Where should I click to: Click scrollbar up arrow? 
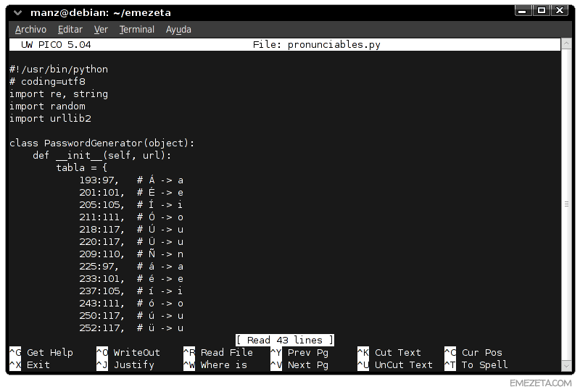pos(566,43)
